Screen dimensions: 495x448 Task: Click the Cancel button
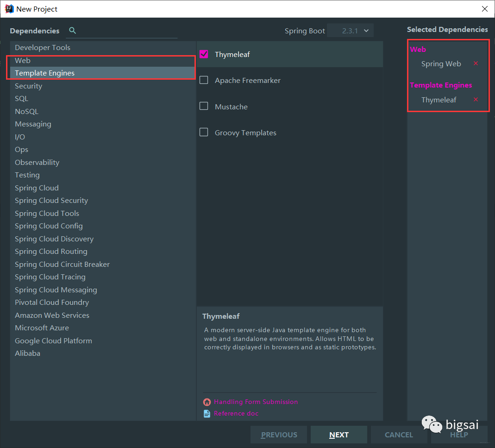(399, 435)
